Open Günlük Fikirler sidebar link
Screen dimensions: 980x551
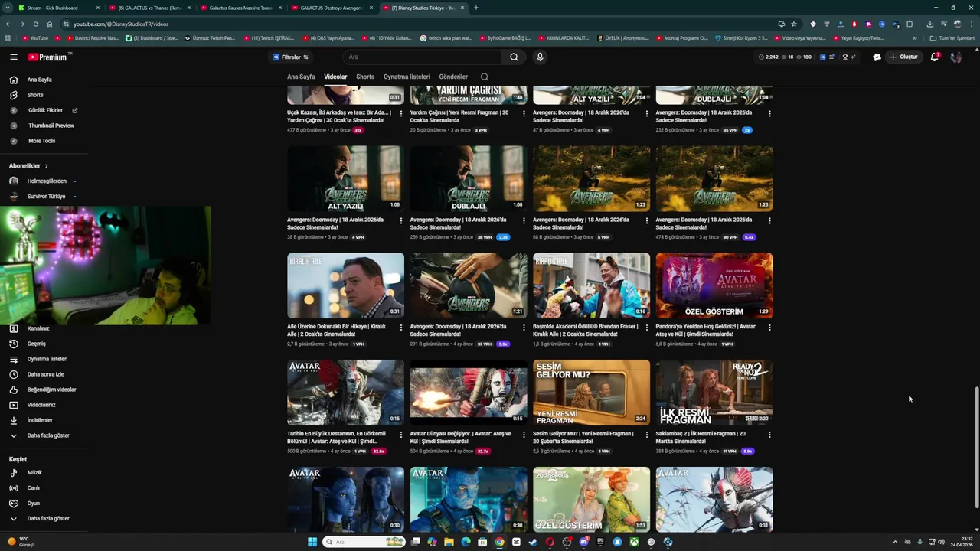point(44,110)
